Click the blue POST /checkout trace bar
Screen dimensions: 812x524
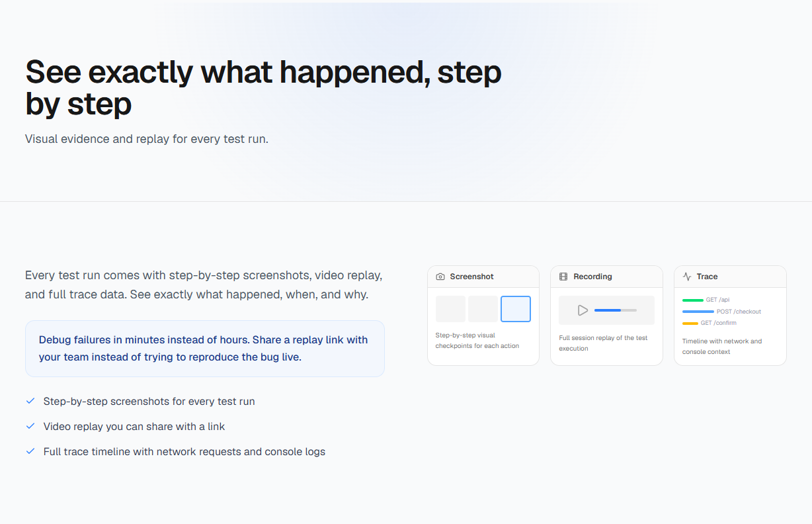(x=698, y=312)
